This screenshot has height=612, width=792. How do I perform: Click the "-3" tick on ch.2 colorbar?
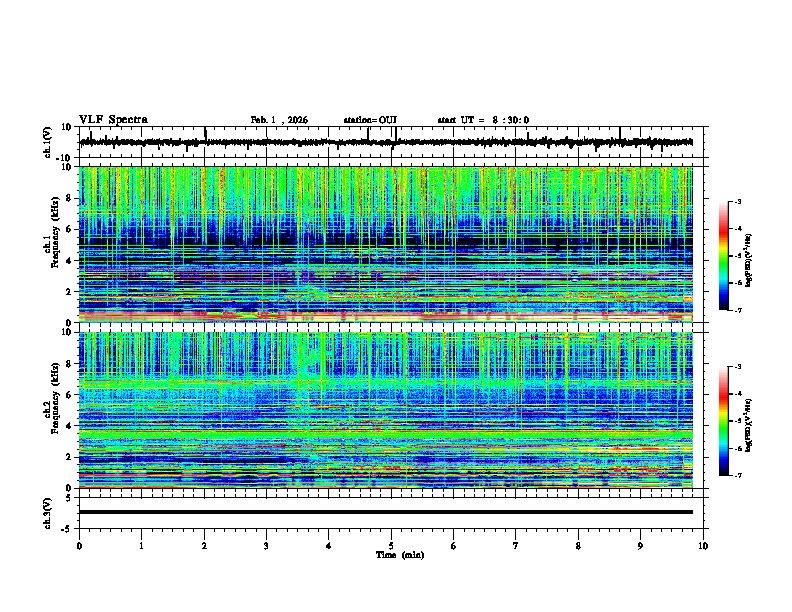tap(737, 367)
